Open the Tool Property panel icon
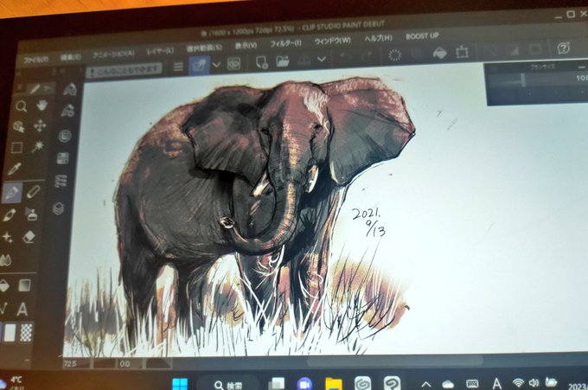 (x=67, y=111)
